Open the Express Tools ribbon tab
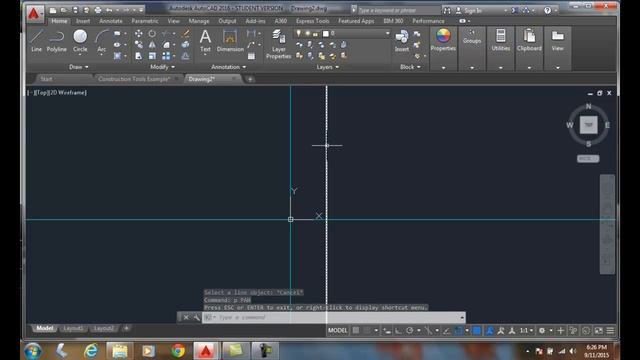Image resolution: width=640 pixels, height=360 pixels. pyautogui.click(x=313, y=21)
